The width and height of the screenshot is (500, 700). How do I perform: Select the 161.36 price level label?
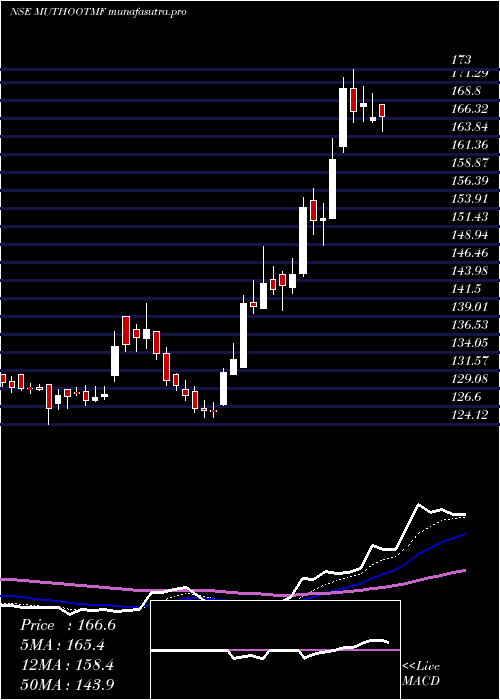[469, 145]
